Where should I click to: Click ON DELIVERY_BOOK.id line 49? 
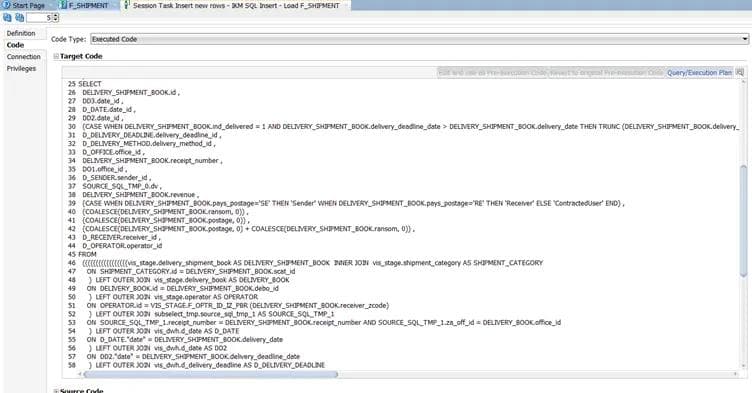pyautogui.click(x=183, y=288)
